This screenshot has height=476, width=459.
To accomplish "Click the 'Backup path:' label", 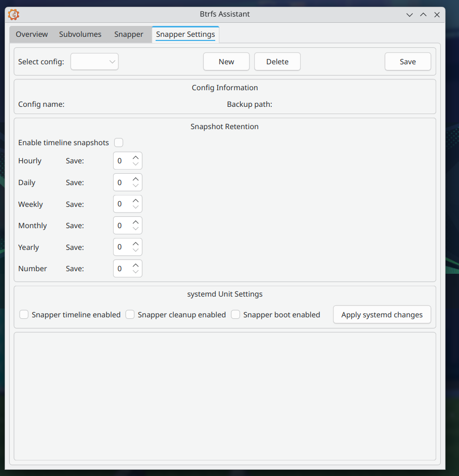I will coord(249,104).
